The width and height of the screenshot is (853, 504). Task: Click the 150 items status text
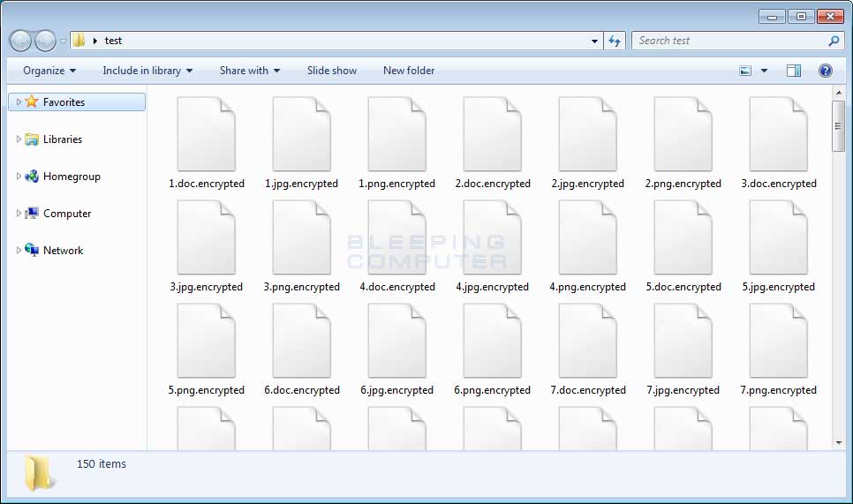tap(102, 463)
